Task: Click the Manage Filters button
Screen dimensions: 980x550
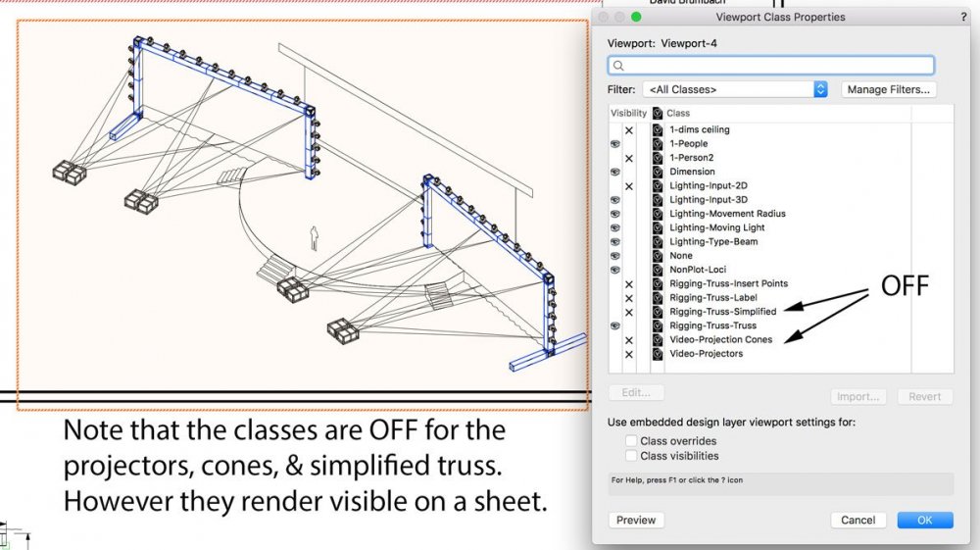Action: pos(887,89)
